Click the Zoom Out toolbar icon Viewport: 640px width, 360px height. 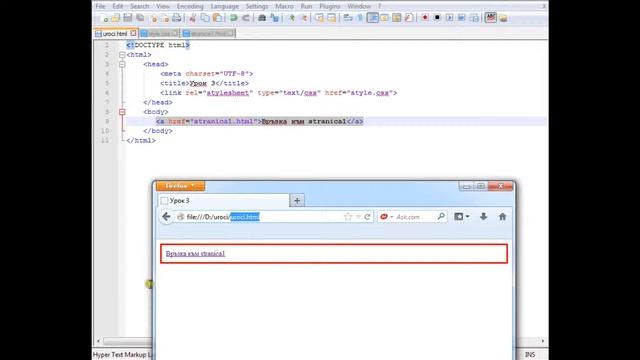304,18
